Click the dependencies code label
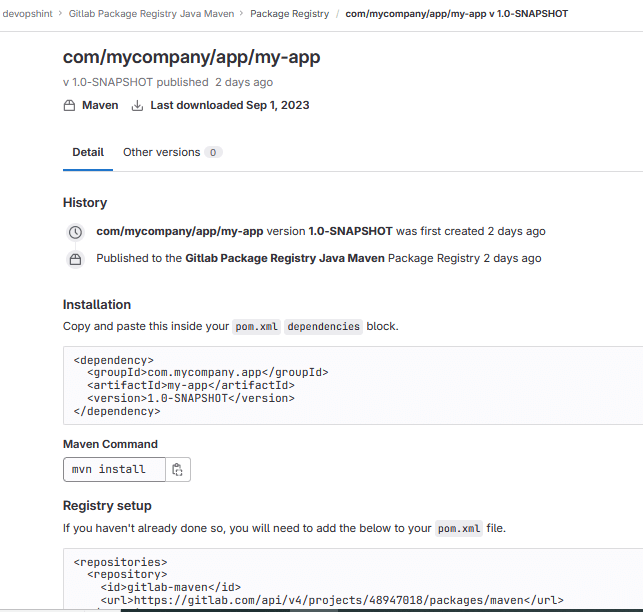 click(324, 327)
